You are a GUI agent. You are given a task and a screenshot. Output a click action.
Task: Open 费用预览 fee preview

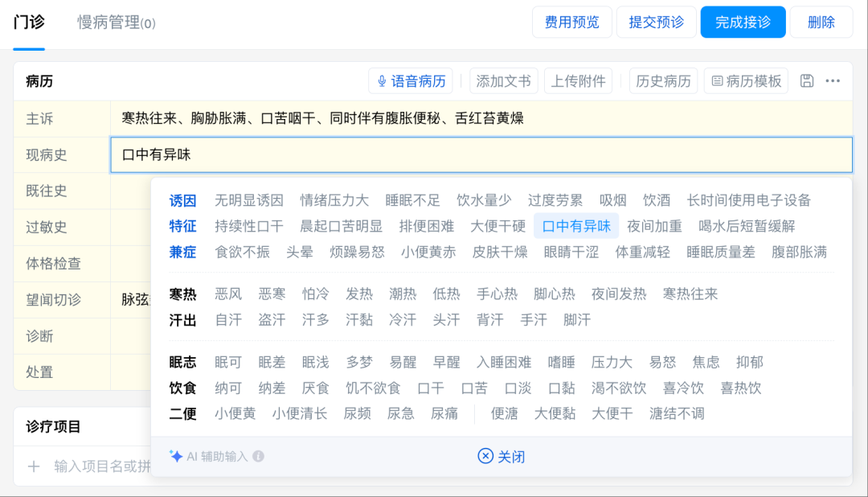[571, 23]
